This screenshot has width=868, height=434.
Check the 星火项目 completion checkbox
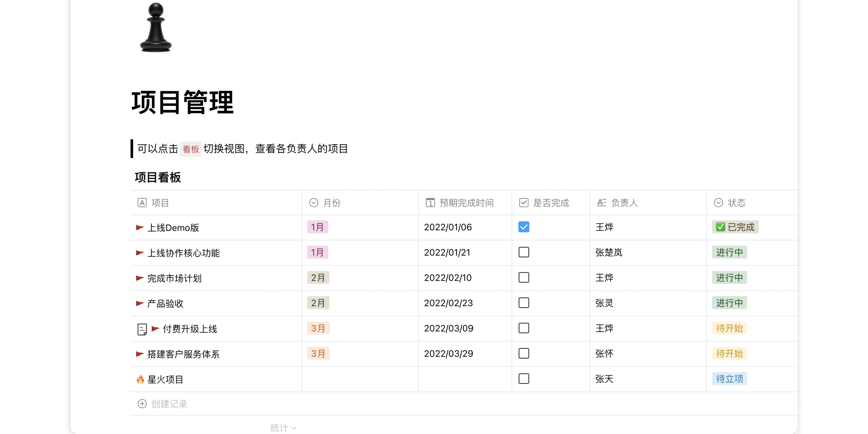pyautogui.click(x=524, y=379)
